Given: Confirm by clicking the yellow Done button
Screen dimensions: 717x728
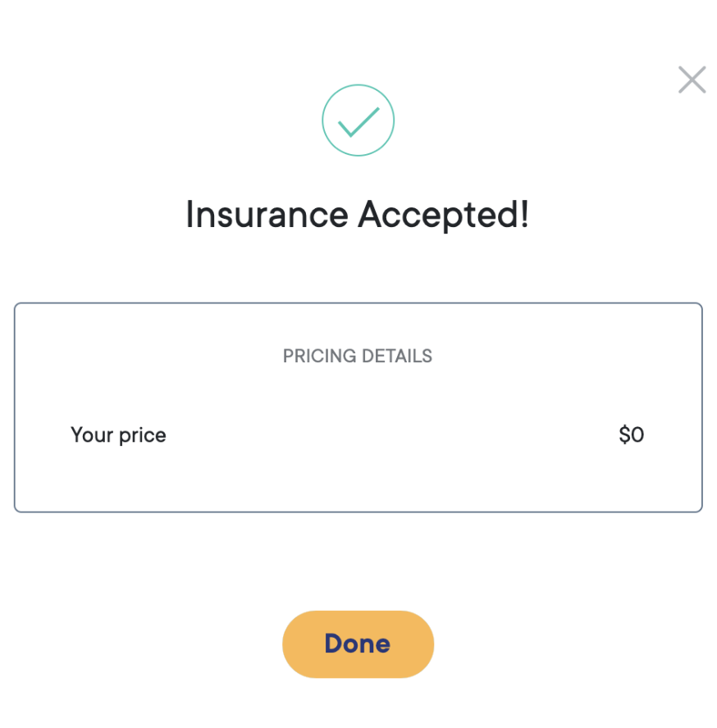Looking at the screenshot, I should pos(358,644).
